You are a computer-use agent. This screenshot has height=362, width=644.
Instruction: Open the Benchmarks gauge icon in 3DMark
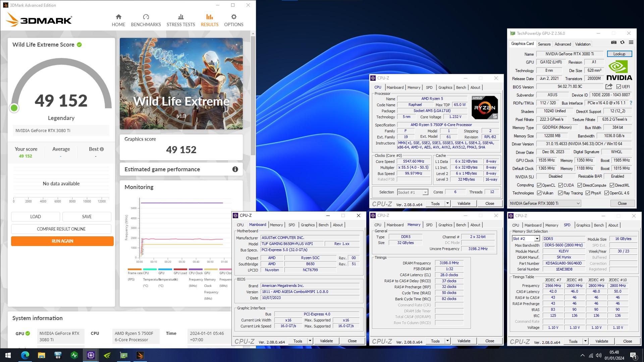tap(146, 17)
